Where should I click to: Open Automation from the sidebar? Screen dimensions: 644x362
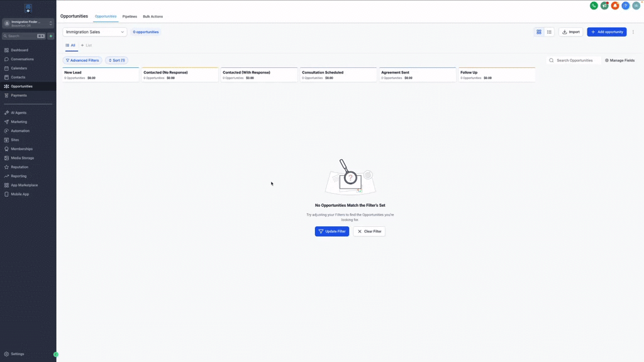click(x=20, y=131)
